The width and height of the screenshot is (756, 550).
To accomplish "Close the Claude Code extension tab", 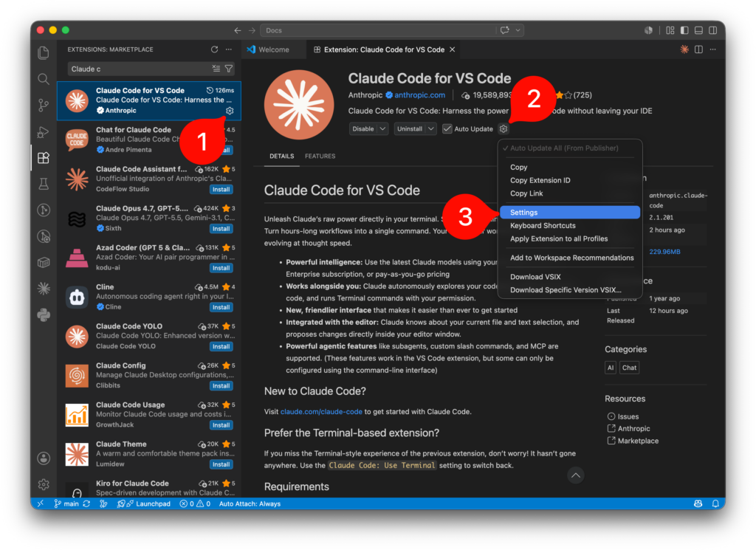I will coord(453,49).
